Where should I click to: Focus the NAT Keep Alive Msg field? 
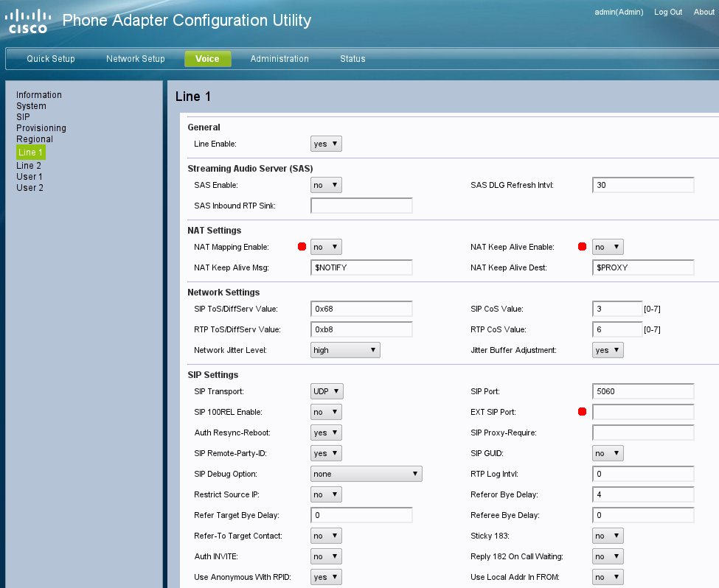[x=361, y=267]
